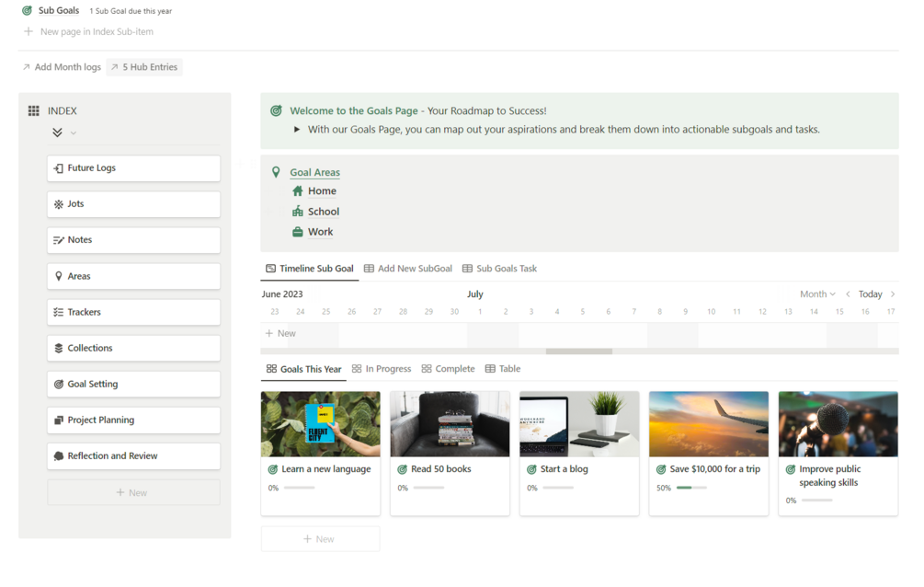Open Add Month logs link
Viewport: 924px width, 587px height.
click(x=62, y=67)
